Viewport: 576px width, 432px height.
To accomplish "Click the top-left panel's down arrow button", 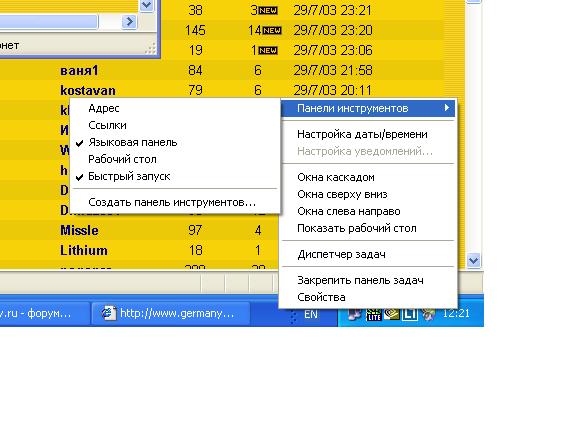I will (x=147, y=5).
